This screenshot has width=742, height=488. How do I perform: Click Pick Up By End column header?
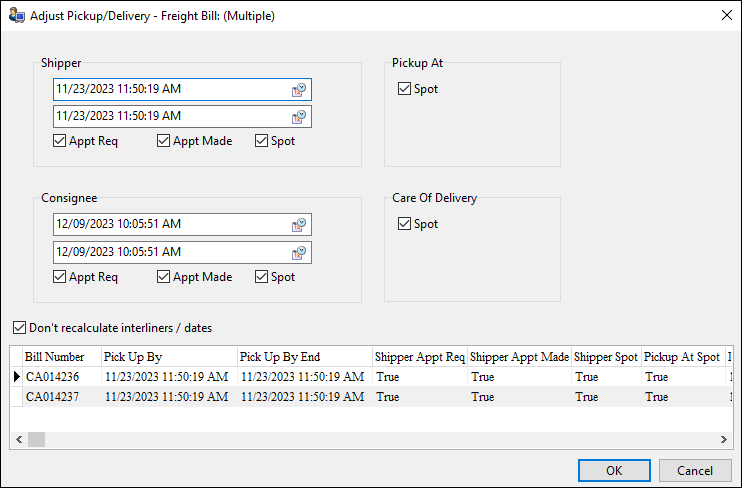303,357
